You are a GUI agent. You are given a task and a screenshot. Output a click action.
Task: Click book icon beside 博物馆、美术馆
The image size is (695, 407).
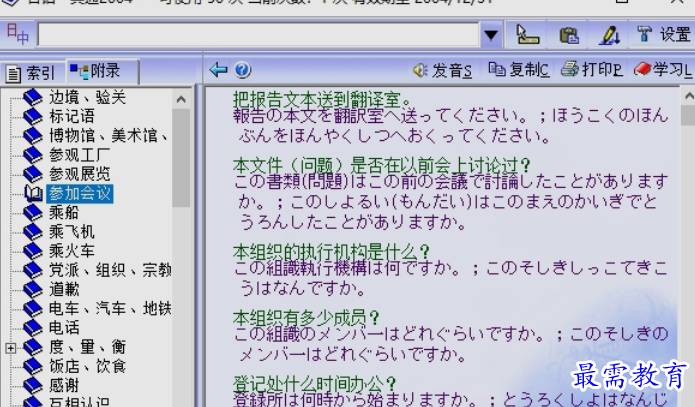(33, 136)
